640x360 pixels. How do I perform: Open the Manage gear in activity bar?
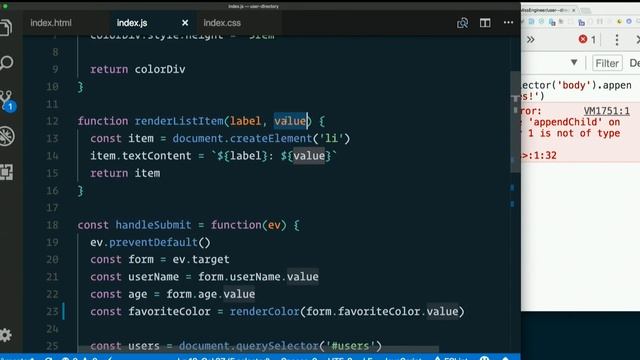coord(6,335)
